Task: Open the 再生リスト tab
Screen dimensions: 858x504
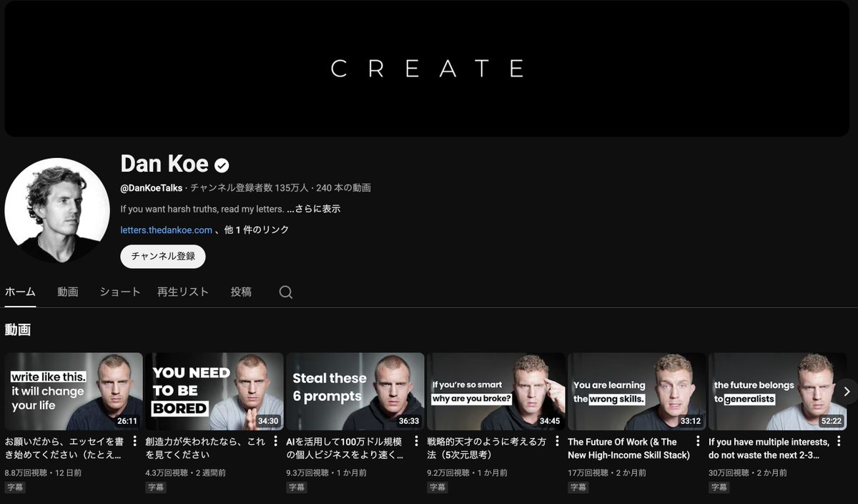Action: 183,292
